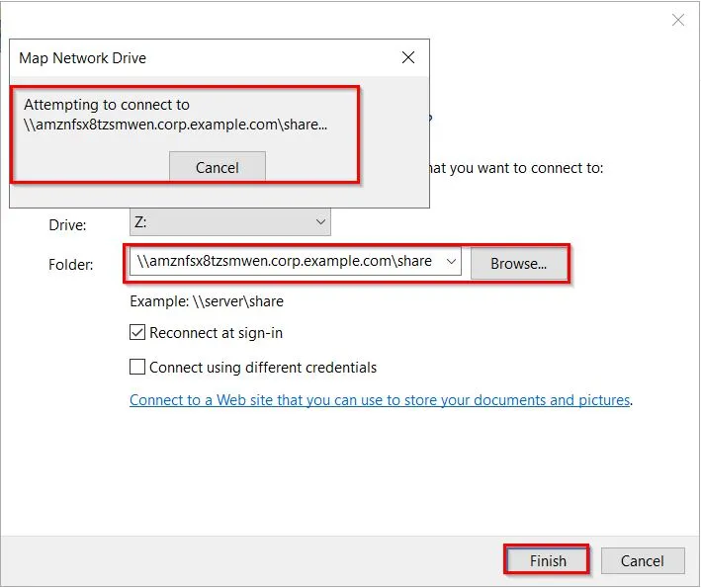The height and width of the screenshot is (588, 701).
Task: Close the Map Network Drive progress popup
Action: point(408,58)
